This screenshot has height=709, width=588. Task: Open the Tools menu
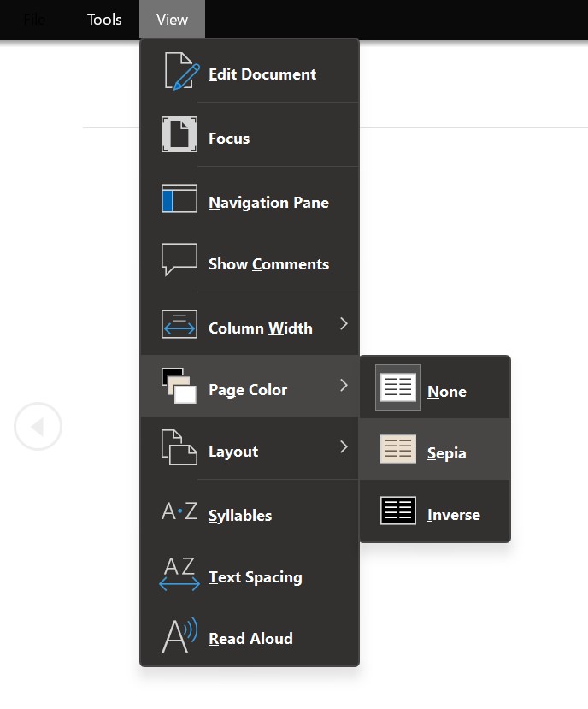pos(103,19)
